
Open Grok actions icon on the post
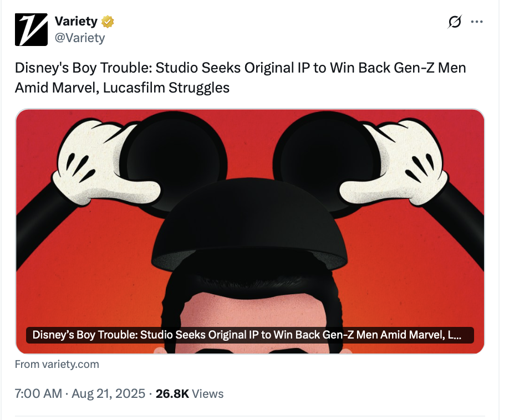point(455,22)
